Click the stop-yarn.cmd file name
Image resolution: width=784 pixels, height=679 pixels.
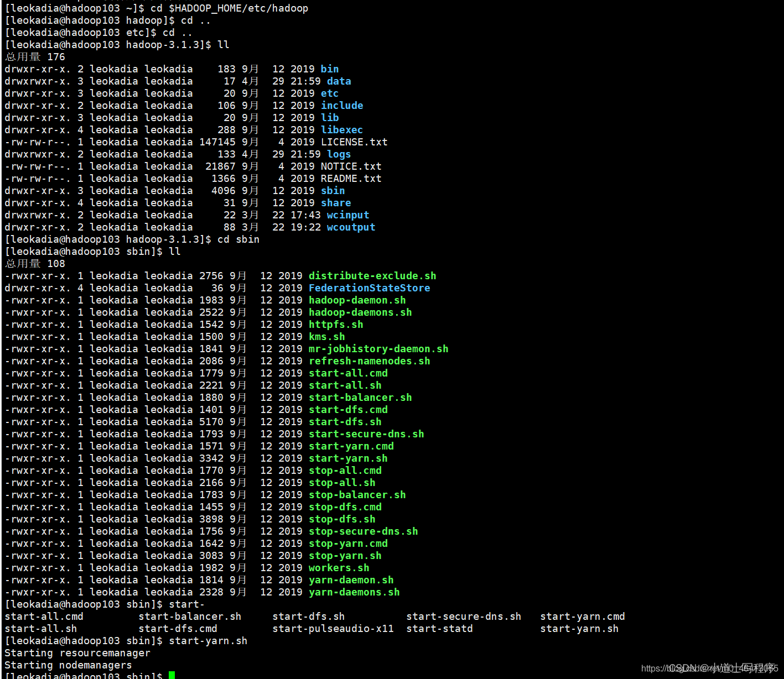pyautogui.click(x=348, y=544)
